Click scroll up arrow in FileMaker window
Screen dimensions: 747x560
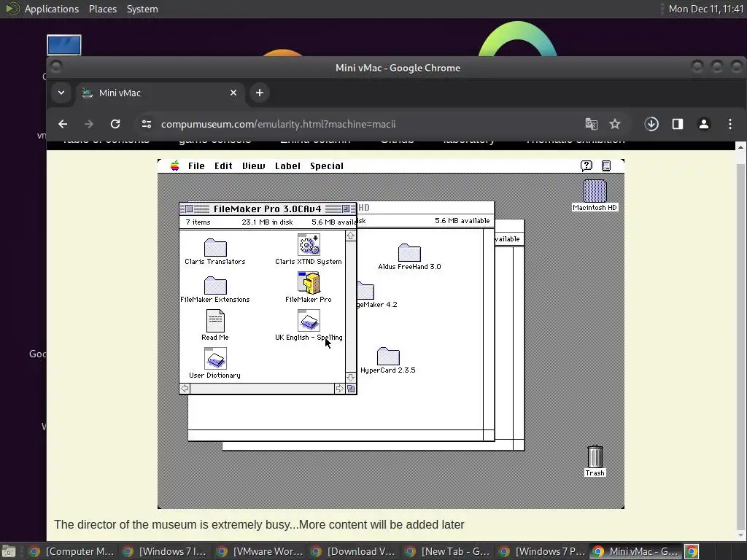(351, 236)
